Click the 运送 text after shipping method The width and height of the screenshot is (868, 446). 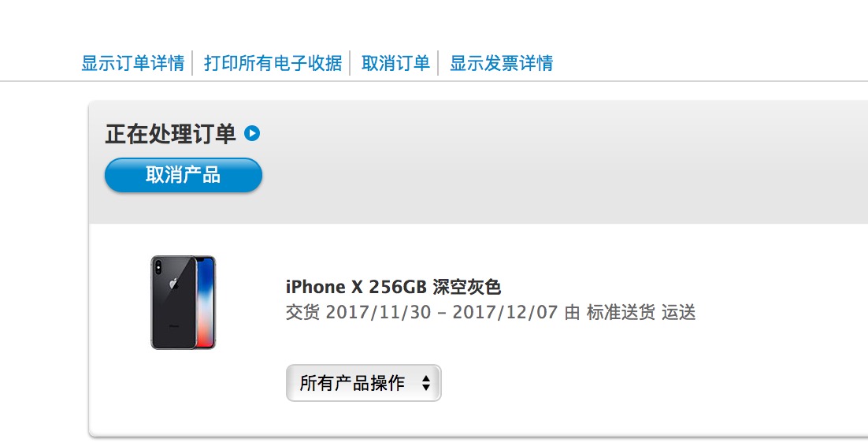[x=679, y=313]
